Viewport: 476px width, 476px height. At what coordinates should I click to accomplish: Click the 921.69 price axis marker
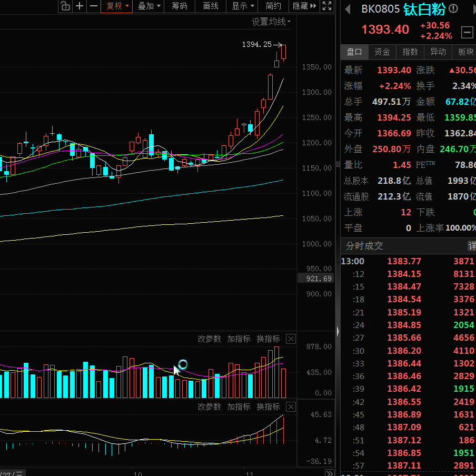click(315, 279)
